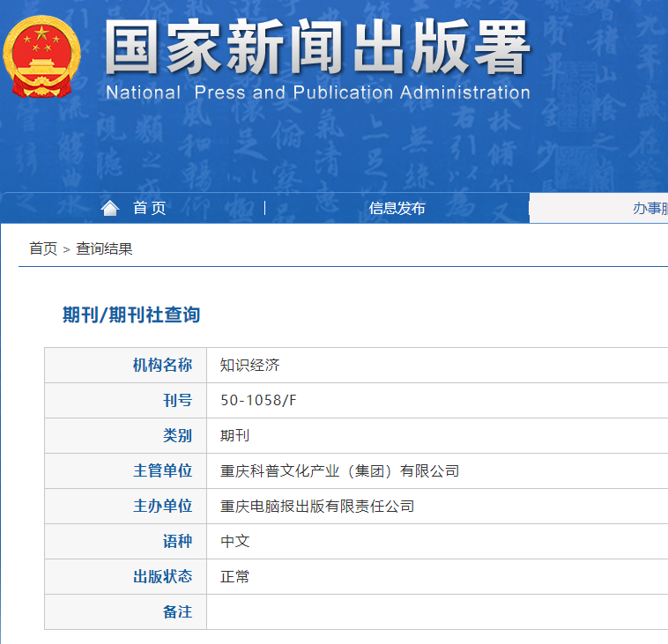Viewport: 668px width, 644px height.
Task: Click the 正常 publication status value
Action: pos(235,576)
